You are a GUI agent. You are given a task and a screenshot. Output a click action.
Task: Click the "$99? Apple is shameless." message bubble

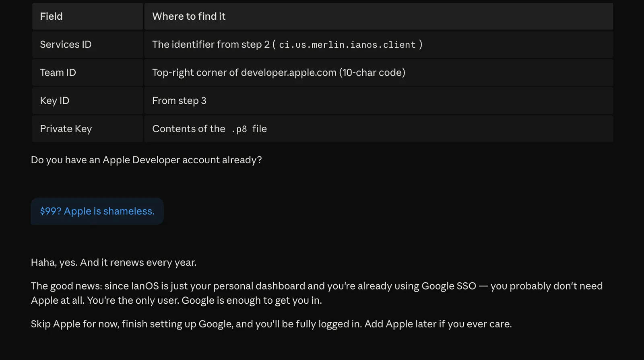97,211
